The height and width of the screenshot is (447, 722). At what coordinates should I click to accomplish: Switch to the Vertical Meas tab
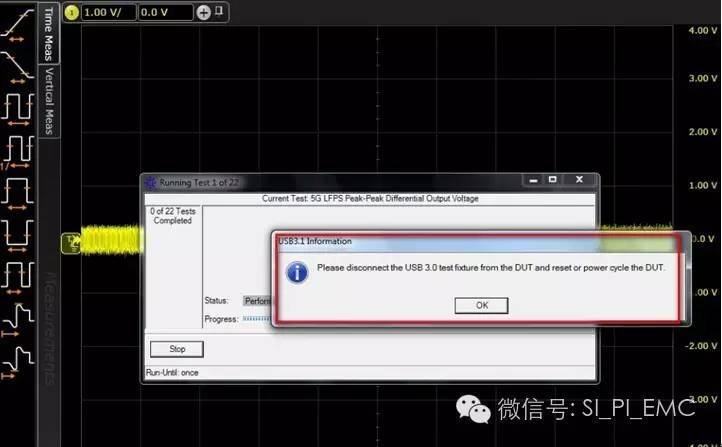pyautogui.click(x=48, y=101)
